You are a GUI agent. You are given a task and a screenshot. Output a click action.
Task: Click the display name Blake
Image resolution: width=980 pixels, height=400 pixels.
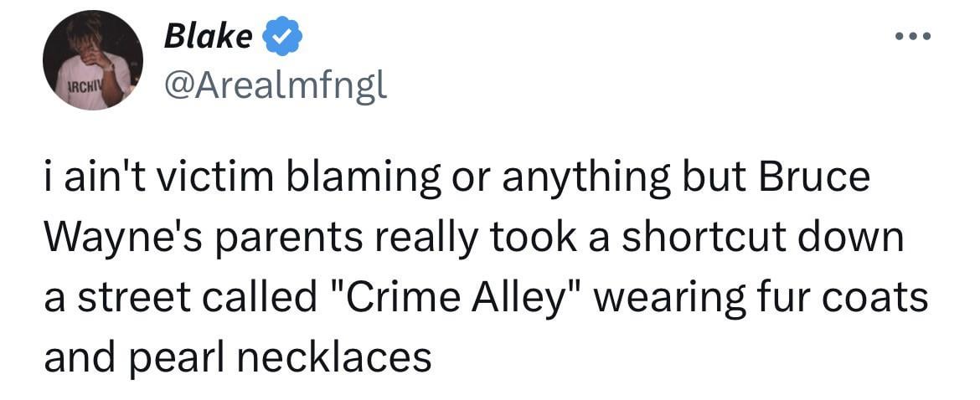tap(208, 36)
